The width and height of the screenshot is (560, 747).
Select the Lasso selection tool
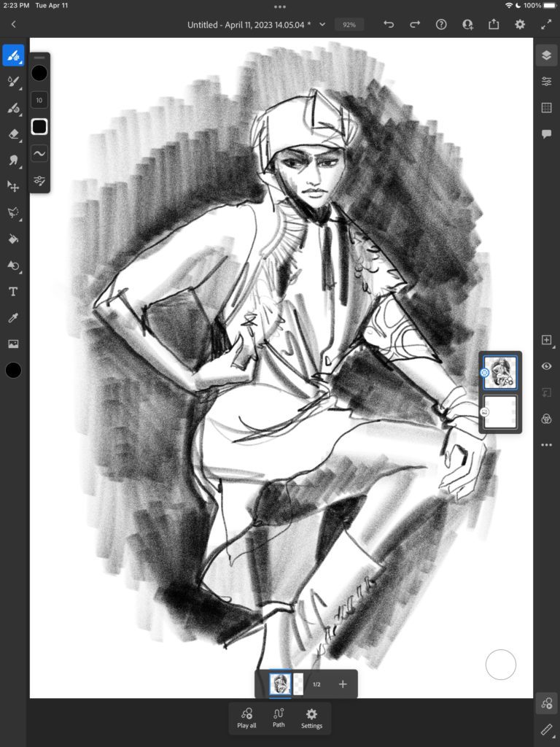tap(13, 213)
